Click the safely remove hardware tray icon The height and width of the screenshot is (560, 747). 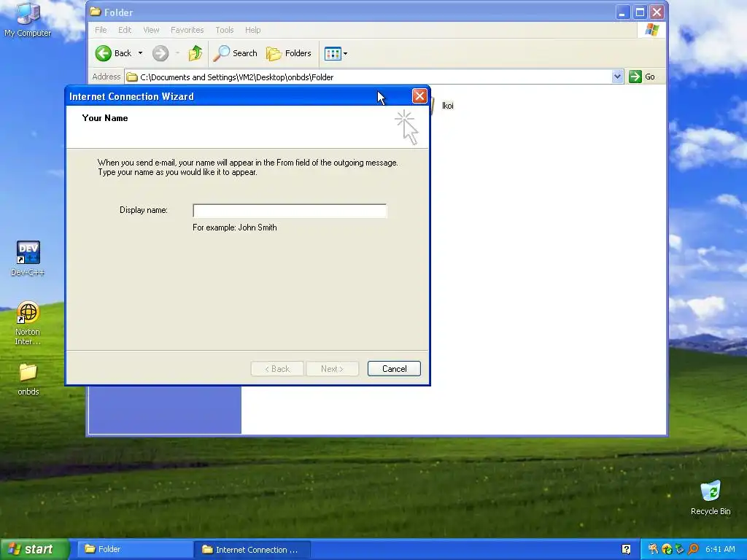[x=680, y=549]
